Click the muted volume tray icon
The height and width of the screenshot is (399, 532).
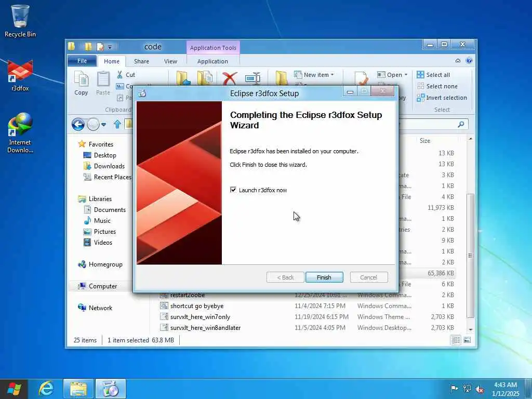480,389
